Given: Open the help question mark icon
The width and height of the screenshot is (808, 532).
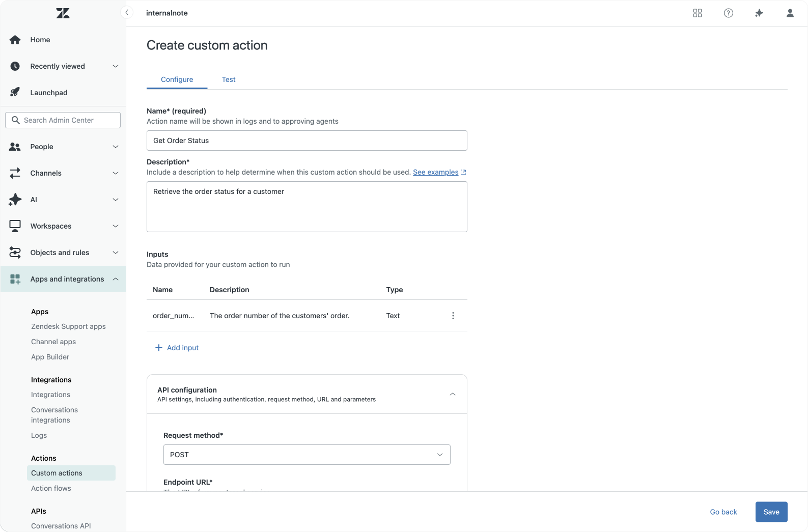Looking at the screenshot, I should click(x=729, y=13).
